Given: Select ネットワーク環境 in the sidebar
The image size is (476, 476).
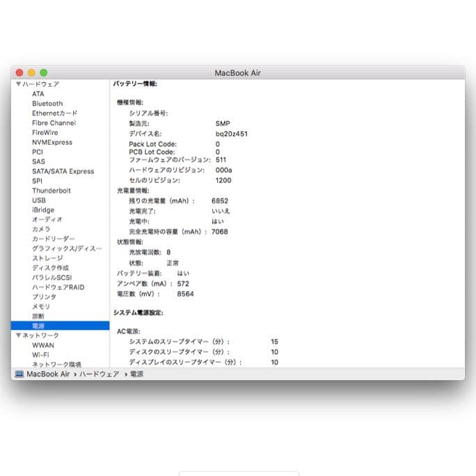Looking at the screenshot, I should pyautogui.click(x=56, y=364).
